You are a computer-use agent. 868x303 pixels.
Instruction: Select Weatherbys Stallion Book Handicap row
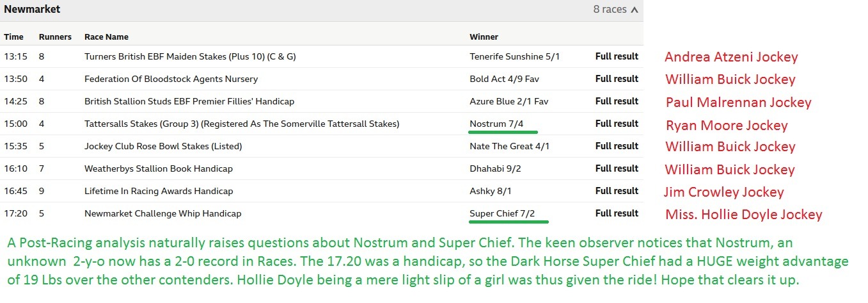click(322, 168)
